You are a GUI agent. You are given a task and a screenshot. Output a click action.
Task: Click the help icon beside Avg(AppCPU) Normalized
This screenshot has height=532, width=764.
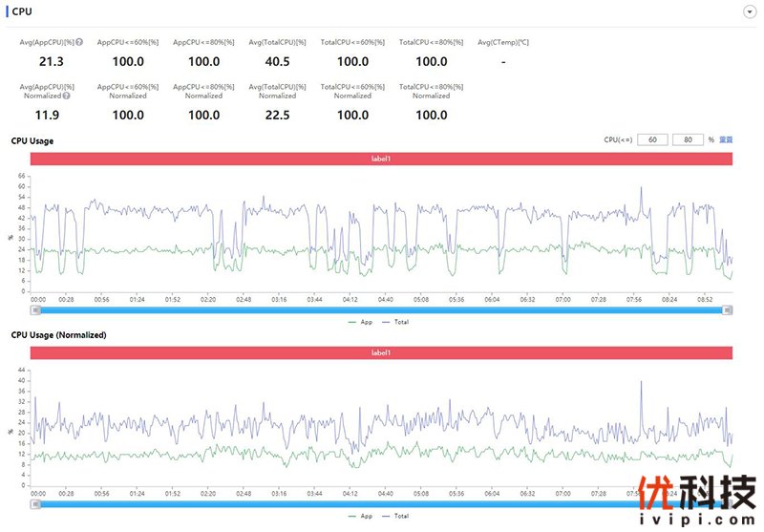coord(68,96)
